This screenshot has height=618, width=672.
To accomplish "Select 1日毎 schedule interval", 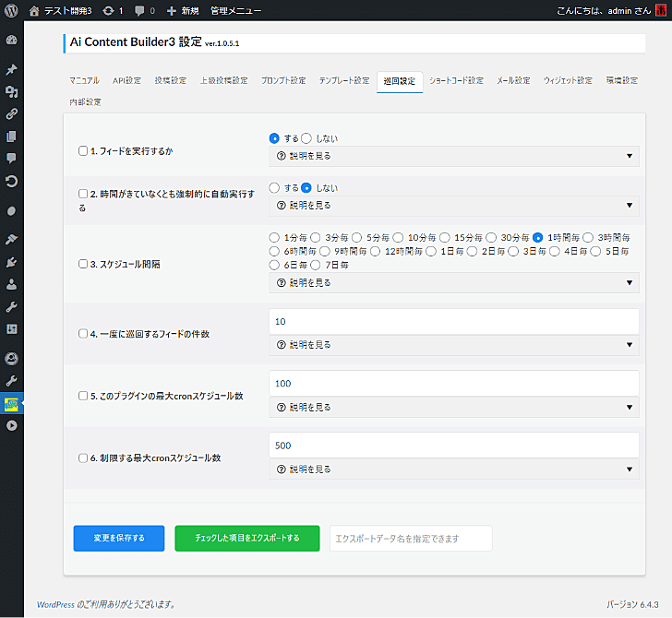I will [431, 251].
